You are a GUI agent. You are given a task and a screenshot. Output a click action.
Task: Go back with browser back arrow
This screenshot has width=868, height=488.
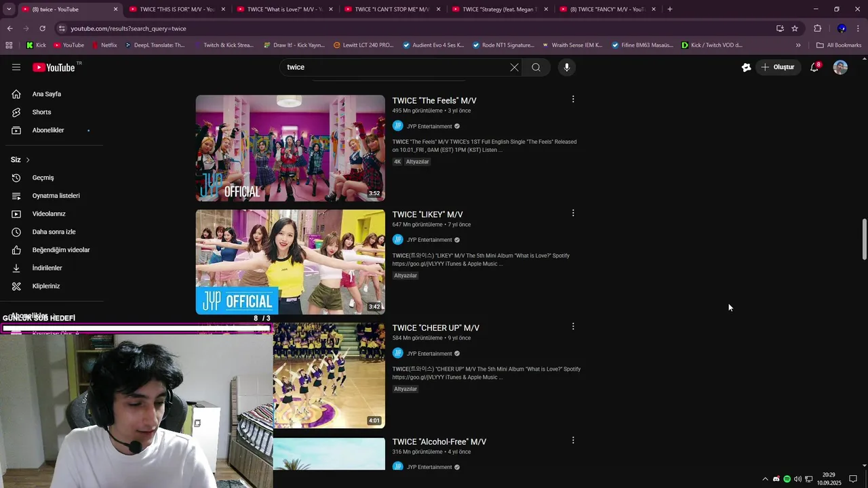pos(9,28)
